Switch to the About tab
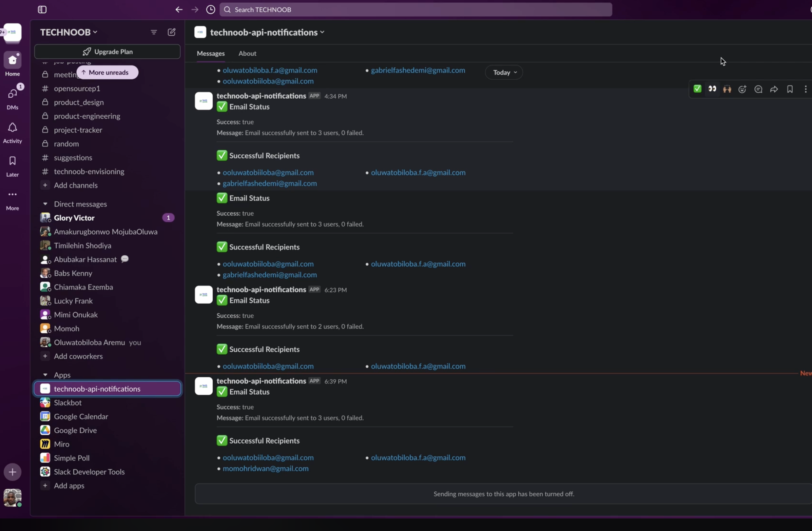The height and width of the screenshot is (531, 812). pyautogui.click(x=247, y=54)
